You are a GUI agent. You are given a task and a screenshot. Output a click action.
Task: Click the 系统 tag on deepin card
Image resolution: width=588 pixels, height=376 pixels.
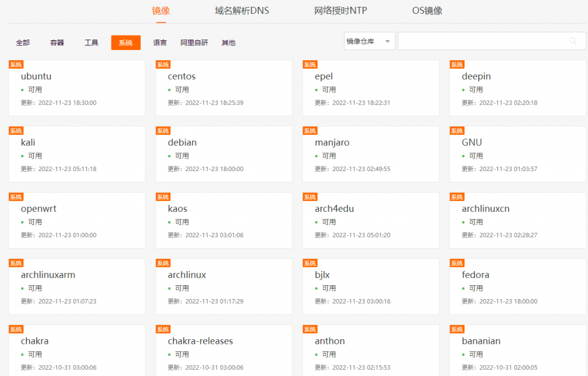[x=457, y=64]
